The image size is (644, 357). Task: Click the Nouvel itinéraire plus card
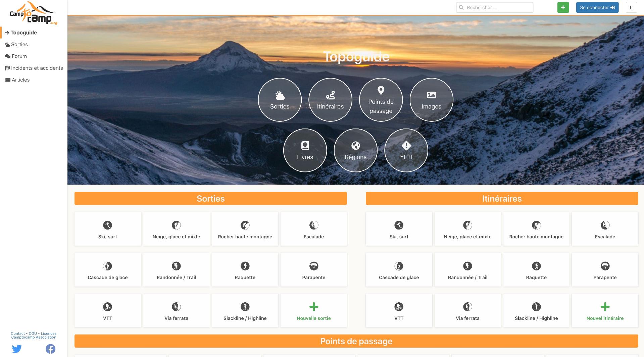605,311
